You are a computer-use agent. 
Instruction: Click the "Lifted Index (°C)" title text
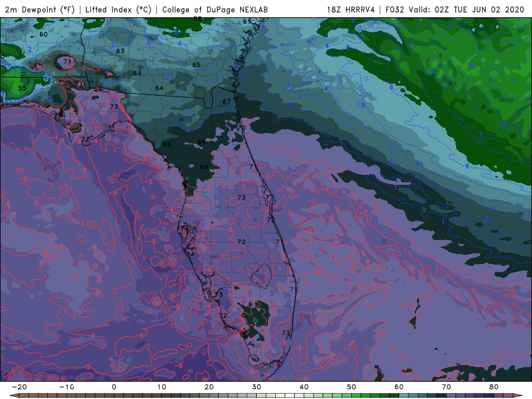[118, 10]
